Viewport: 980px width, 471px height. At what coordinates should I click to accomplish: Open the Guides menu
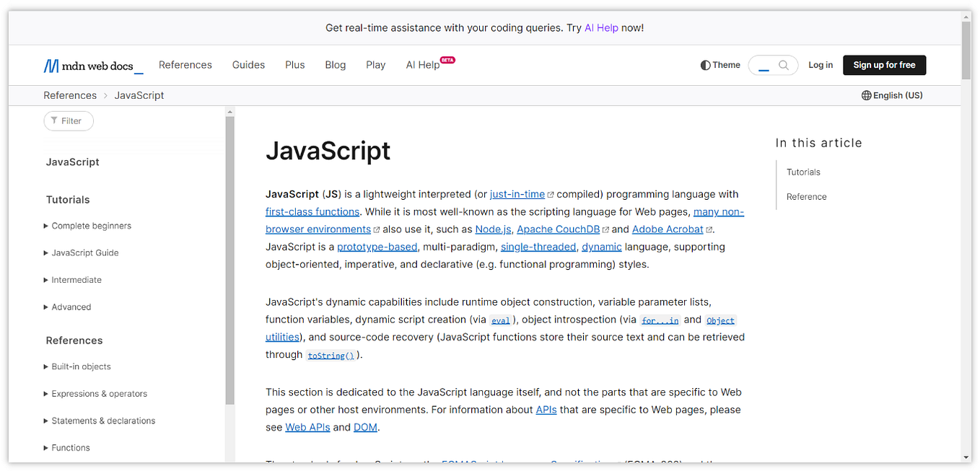tap(249, 65)
